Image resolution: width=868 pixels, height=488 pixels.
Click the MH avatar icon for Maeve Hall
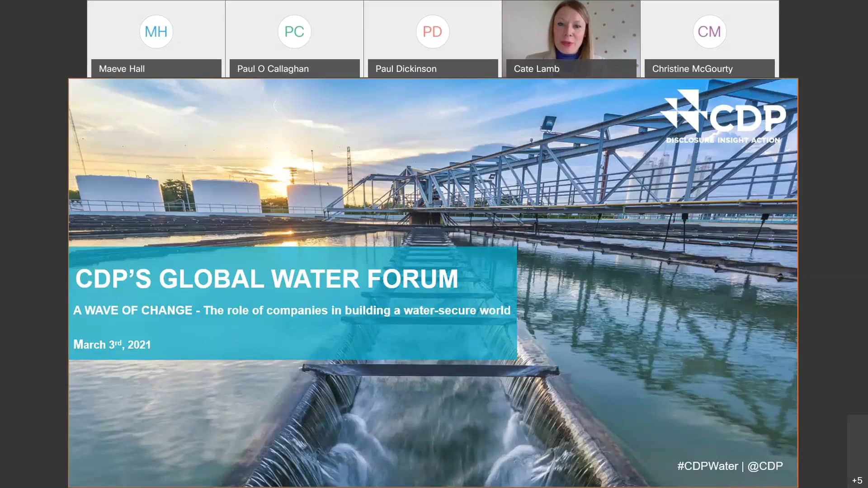pyautogui.click(x=156, y=31)
